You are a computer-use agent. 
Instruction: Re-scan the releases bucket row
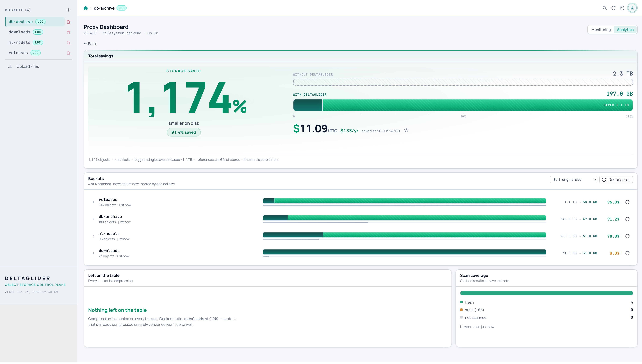point(627,202)
